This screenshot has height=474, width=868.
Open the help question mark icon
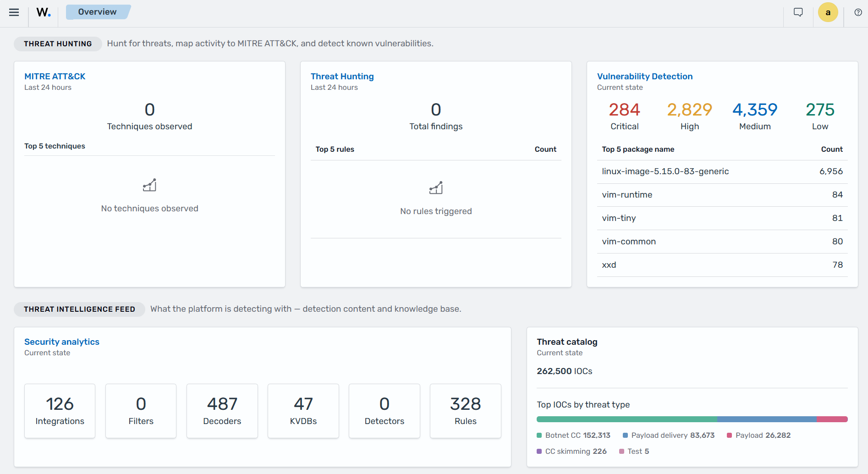(858, 12)
